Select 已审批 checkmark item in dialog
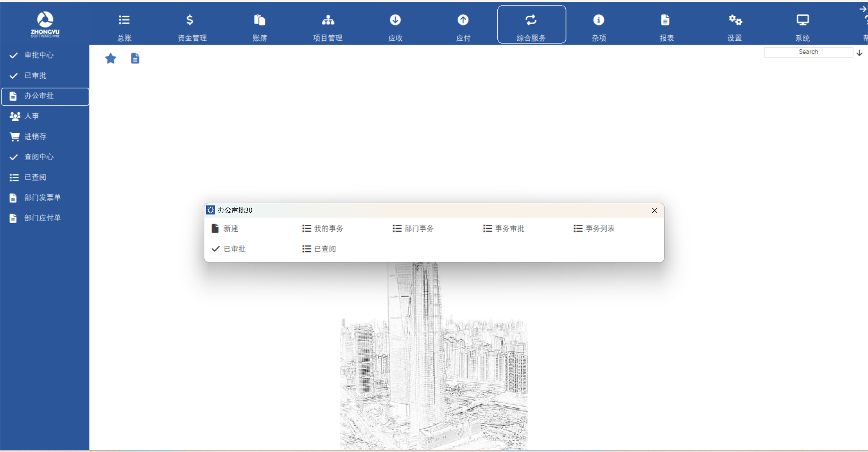868x452 pixels. pos(229,249)
